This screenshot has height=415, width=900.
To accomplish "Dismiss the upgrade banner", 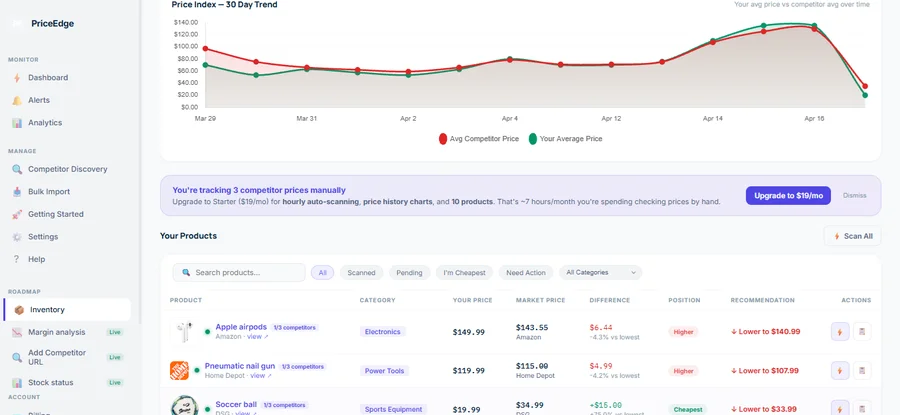I will click(x=855, y=196).
